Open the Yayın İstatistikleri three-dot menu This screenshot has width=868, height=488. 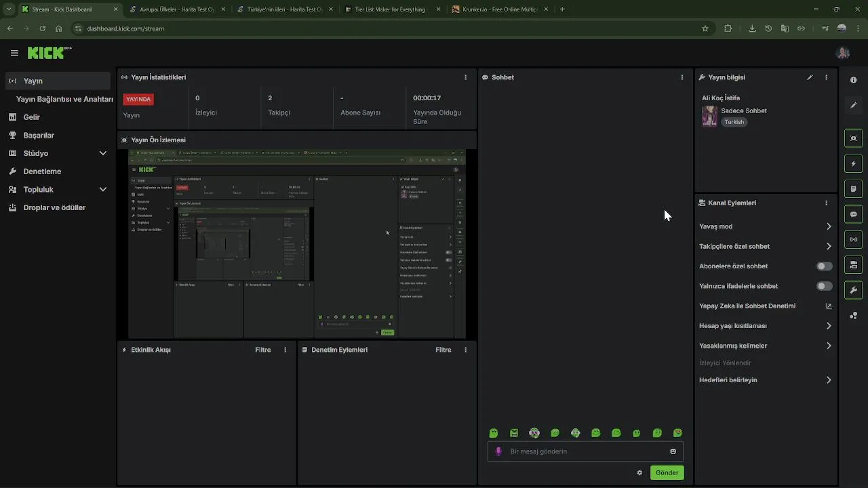465,77
